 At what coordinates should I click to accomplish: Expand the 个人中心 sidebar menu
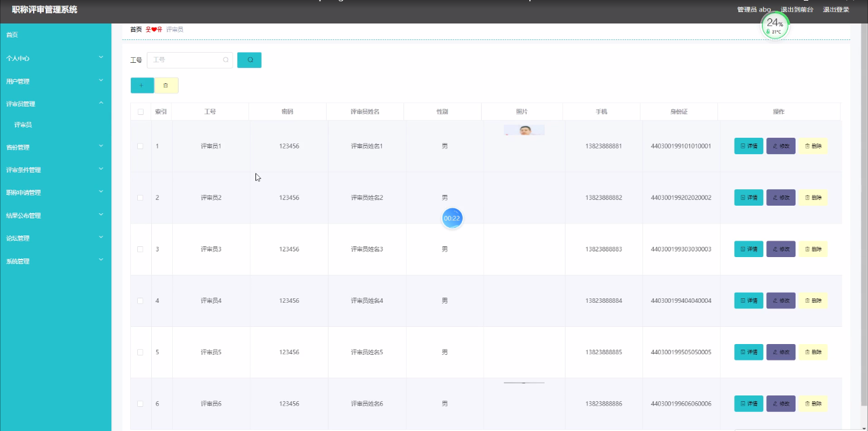pyautogui.click(x=55, y=58)
